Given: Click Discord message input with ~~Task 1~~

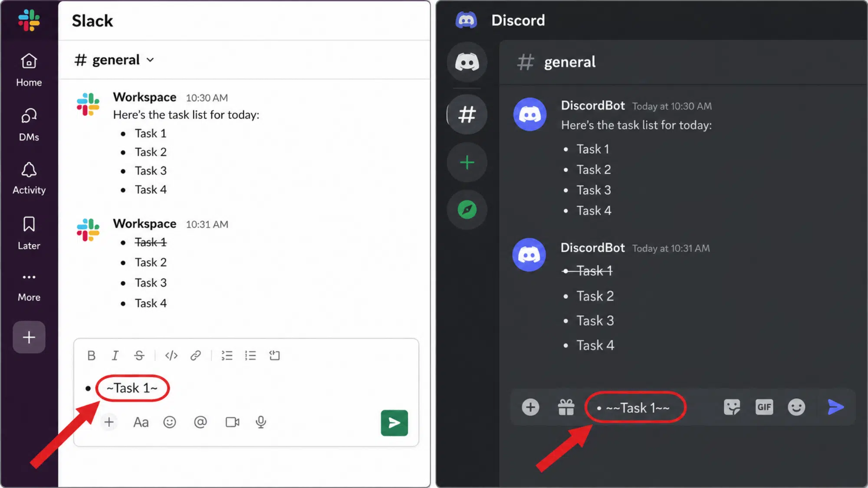Looking at the screenshot, I should click(635, 408).
